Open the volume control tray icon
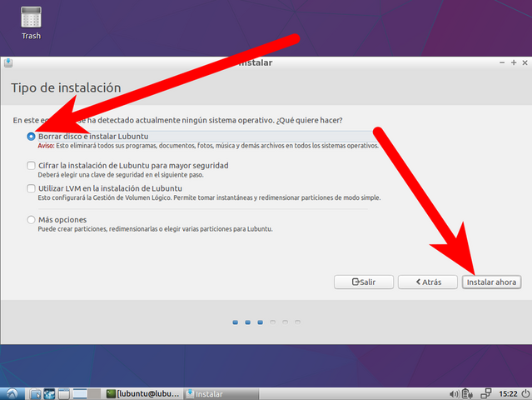This screenshot has height=400, width=532. pyautogui.click(x=454, y=394)
